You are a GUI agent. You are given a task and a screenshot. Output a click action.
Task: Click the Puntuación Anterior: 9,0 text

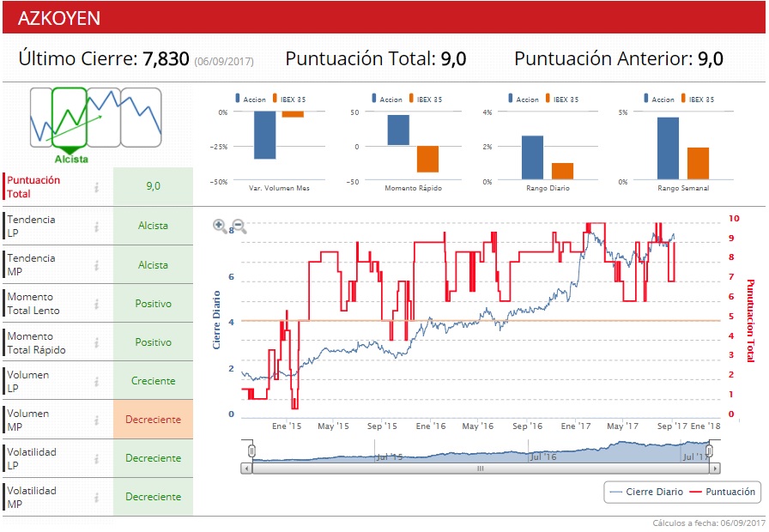(x=619, y=59)
